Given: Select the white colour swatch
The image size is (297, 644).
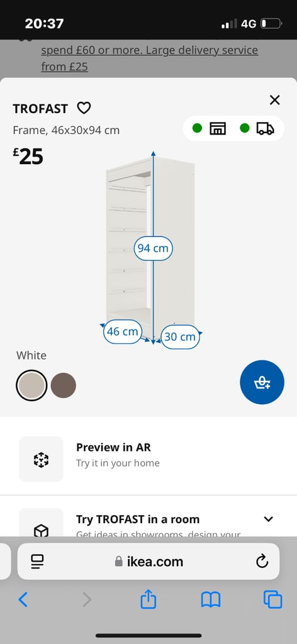Looking at the screenshot, I should click(31, 386).
